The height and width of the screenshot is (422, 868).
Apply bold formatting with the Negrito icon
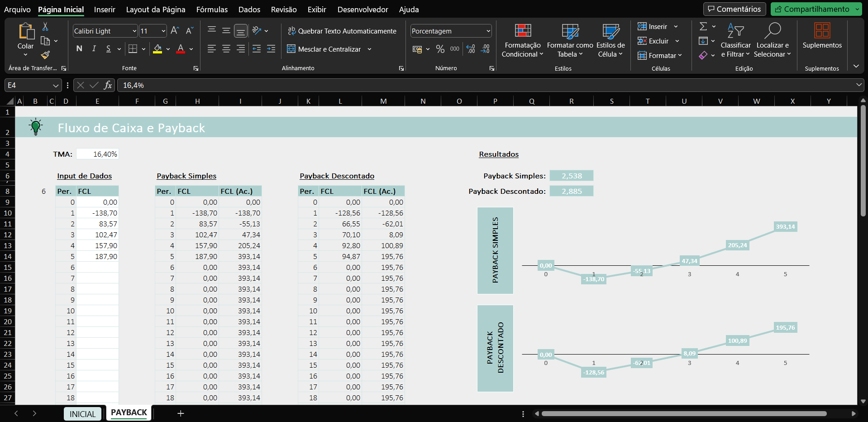coord(79,49)
